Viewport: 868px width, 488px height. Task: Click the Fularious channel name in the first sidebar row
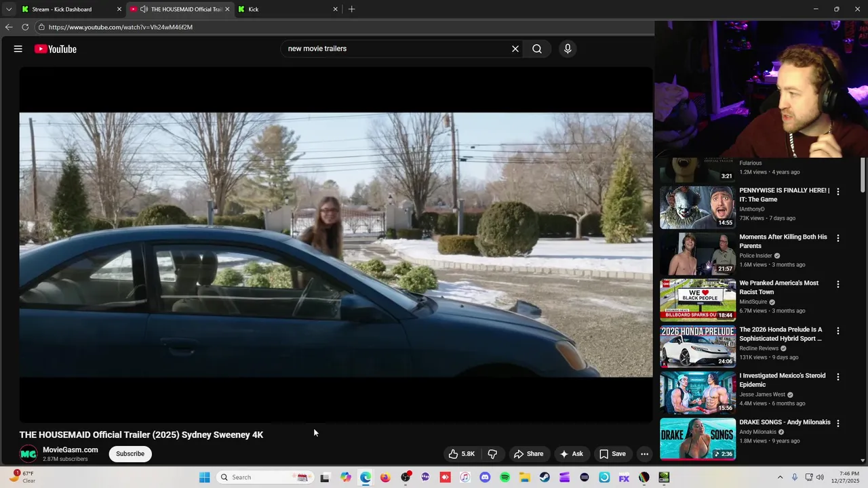[750, 163]
